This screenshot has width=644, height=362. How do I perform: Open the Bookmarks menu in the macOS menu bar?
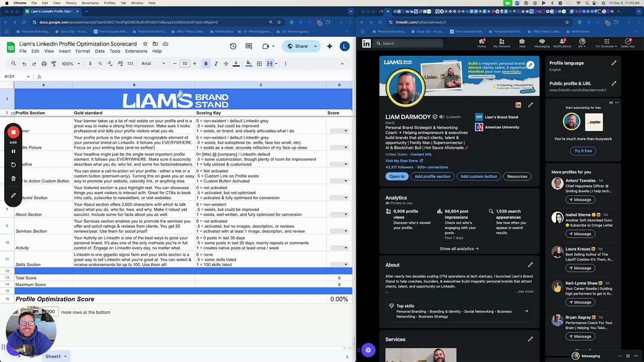pyautogui.click(x=91, y=3)
